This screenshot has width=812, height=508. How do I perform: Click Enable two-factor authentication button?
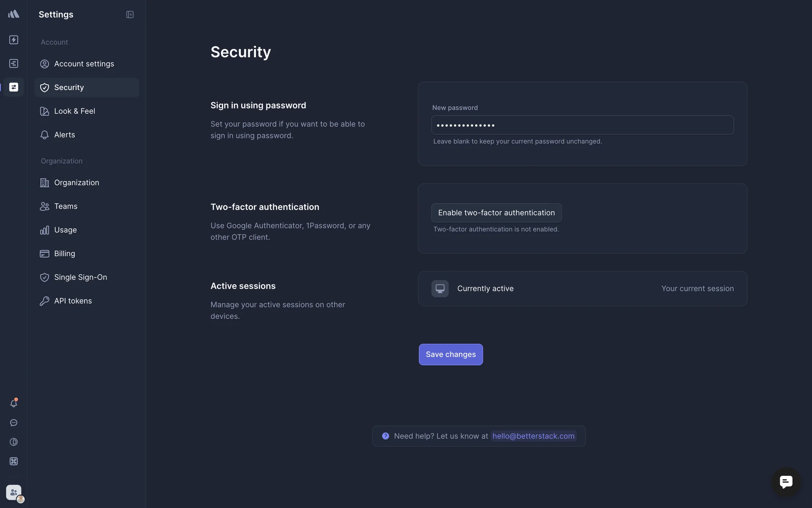coord(496,213)
